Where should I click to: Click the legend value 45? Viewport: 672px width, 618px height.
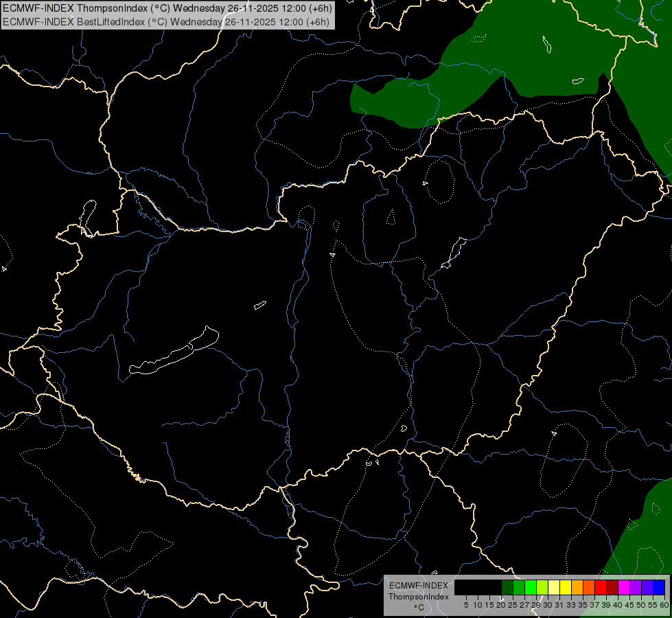coord(629,605)
